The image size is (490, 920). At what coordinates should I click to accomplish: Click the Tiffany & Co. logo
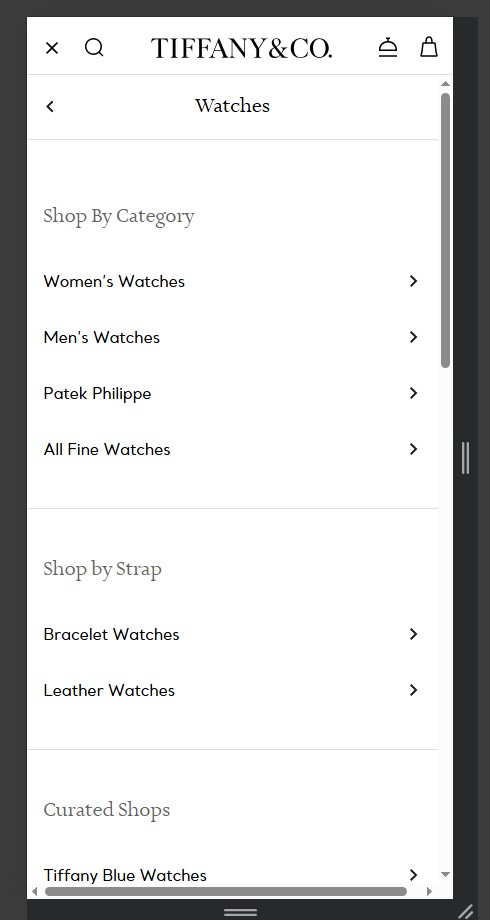click(241, 48)
